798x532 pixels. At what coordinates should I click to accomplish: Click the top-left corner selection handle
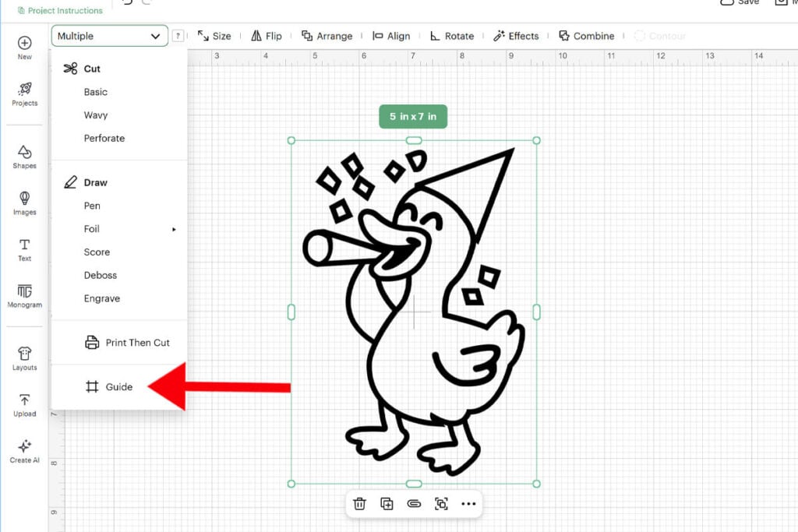(291, 140)
